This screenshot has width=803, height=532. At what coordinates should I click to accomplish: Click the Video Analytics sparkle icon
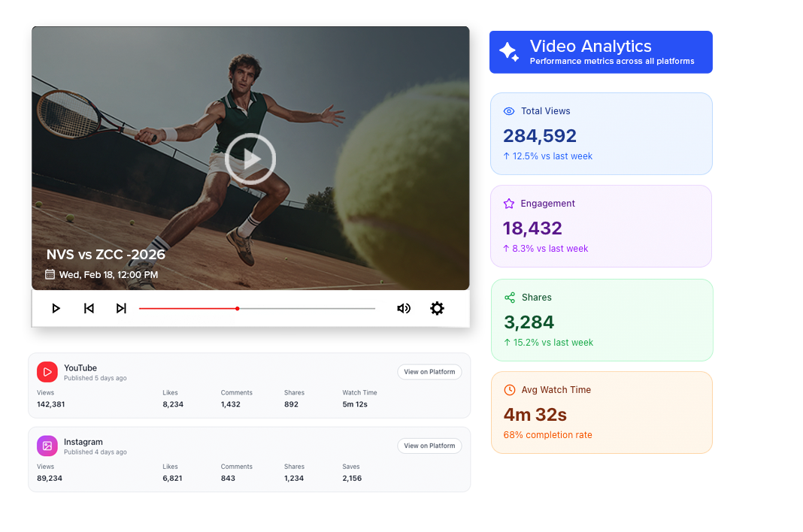(x=509, y=52)
